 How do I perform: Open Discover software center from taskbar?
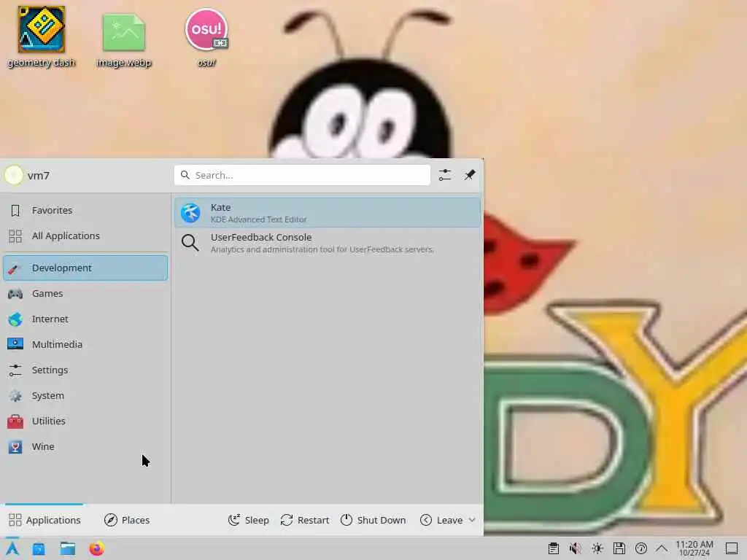pos(39,549)
